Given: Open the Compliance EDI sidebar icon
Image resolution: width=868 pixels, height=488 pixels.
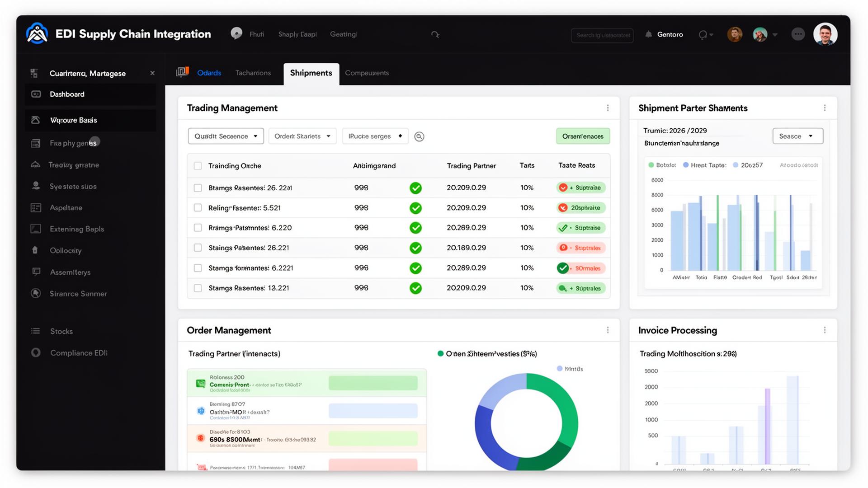Looking at the screenshot, I should pos(36,352).
